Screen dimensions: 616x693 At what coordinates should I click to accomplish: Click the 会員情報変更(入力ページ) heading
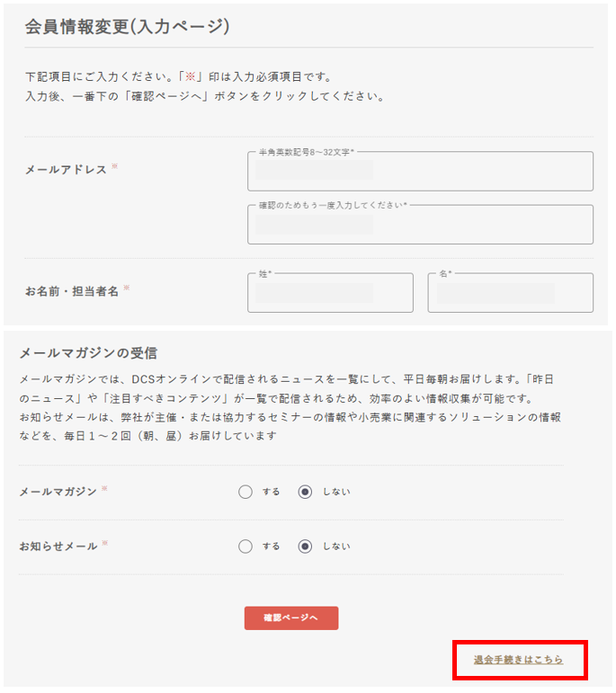click(128, 27)
